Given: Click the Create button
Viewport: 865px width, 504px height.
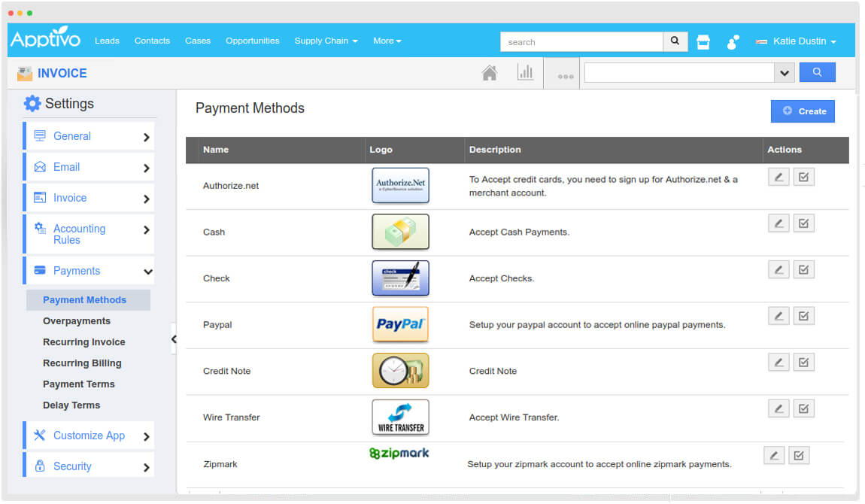Looking at the screenshot, I should tap(803, 111).
